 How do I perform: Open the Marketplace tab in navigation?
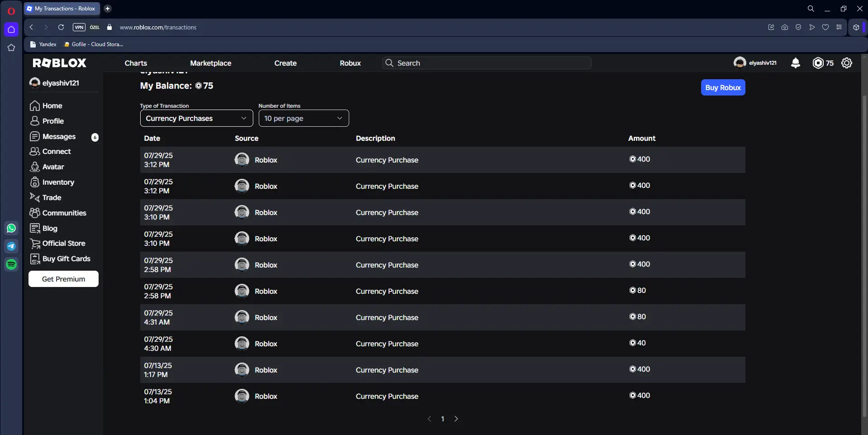pyautogui.click(x=210, y=63)
